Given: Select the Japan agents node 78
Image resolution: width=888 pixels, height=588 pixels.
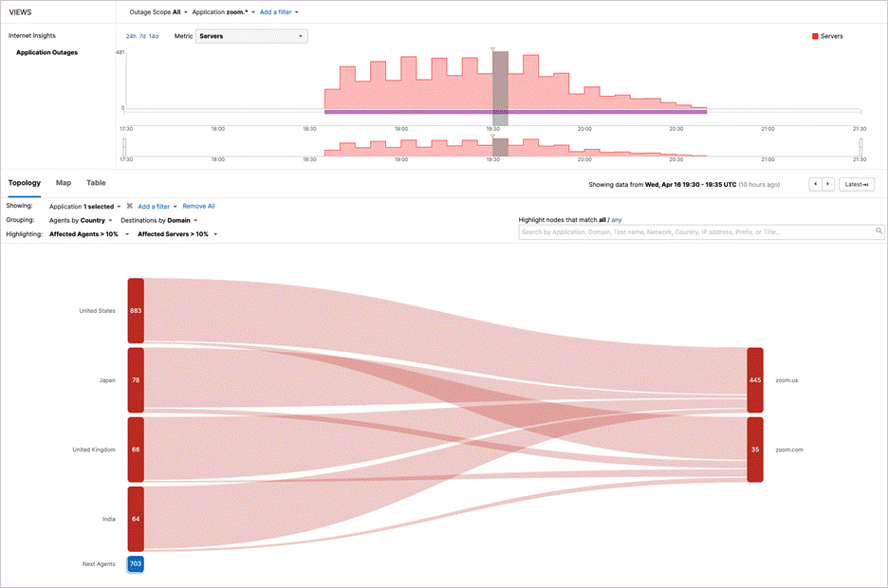Looking at the screenshot, I should pos(136,379).
